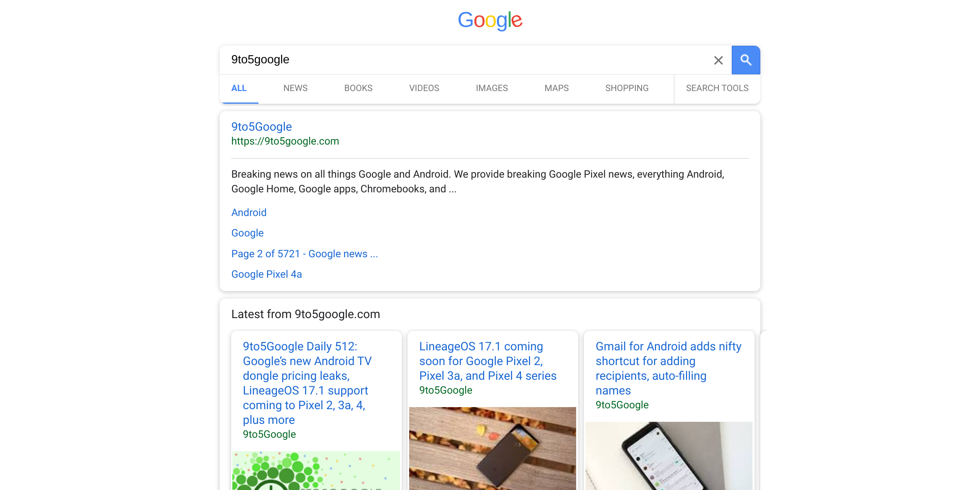Open the BOOKS search results
The height and width of the screenshot is (490, 980).
click(358, 88)
